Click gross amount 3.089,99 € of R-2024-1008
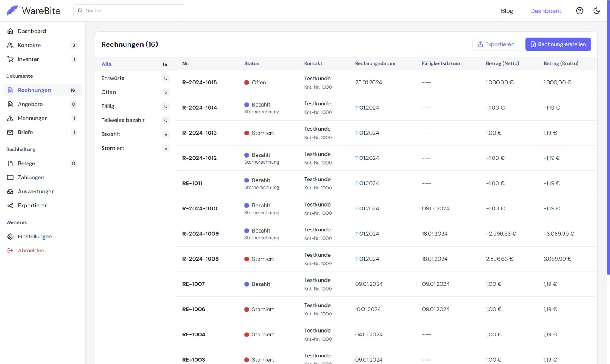The image size is (610, 364). [x=557, y=259]
